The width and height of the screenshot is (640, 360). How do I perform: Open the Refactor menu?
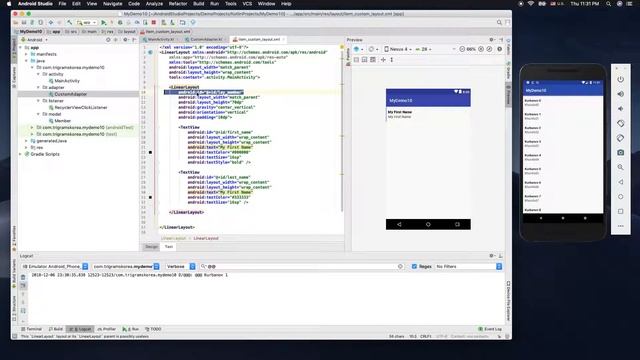click(178, 4)
